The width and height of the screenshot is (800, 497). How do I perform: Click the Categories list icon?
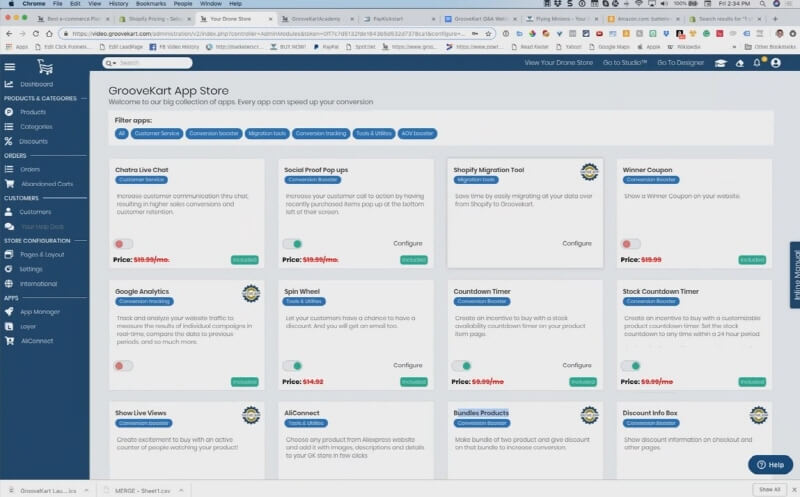pos(9,127)
